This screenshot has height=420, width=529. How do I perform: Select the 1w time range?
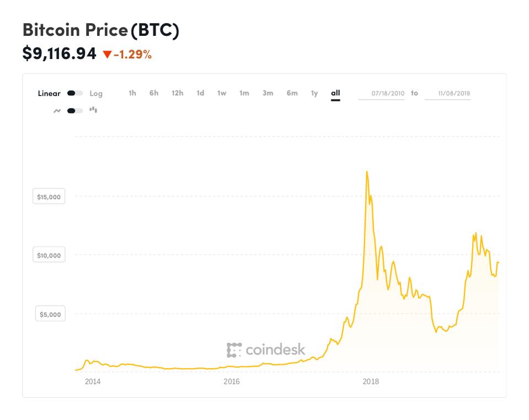(x=221, y=93)
